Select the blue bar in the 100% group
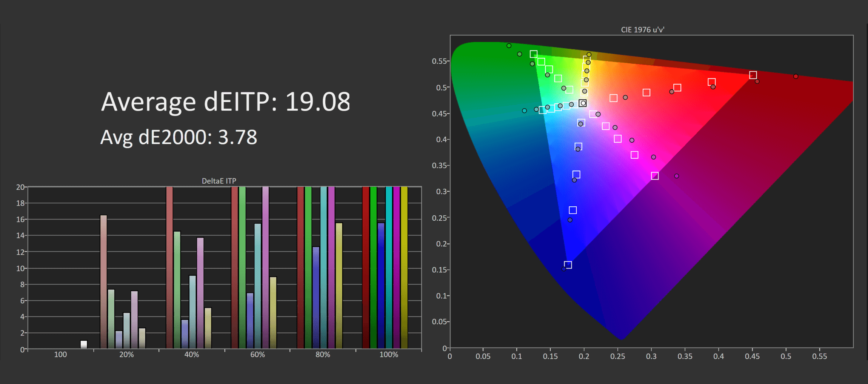Image resolution: width=868 pixels, height=384 pixels. click(x=381, y=285)
